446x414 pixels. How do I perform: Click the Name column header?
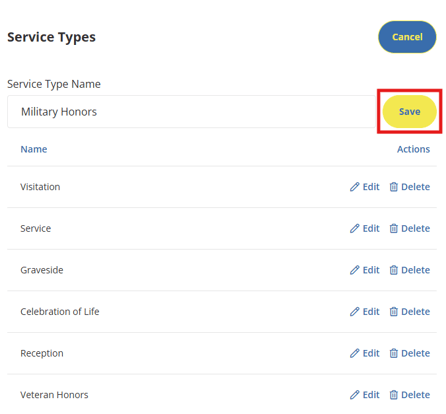34,149
